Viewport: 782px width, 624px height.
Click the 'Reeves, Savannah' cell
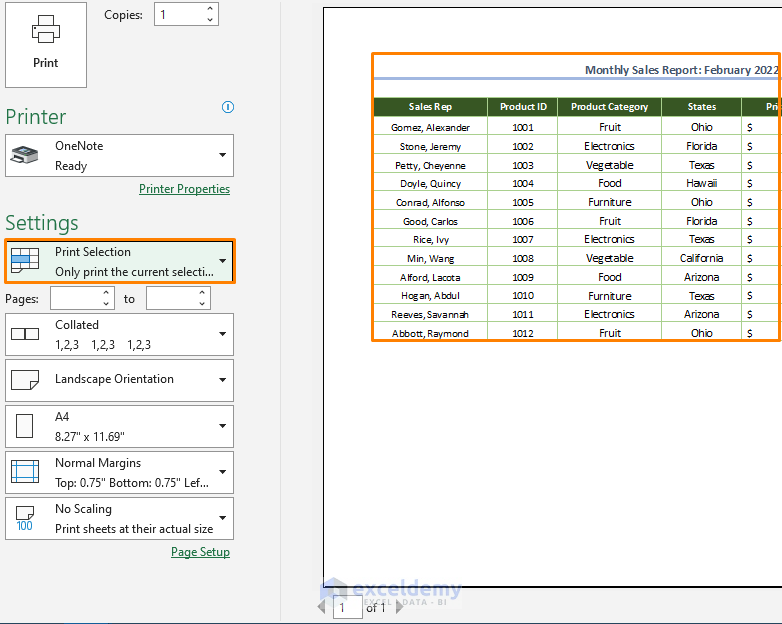(x=430, y=314)
